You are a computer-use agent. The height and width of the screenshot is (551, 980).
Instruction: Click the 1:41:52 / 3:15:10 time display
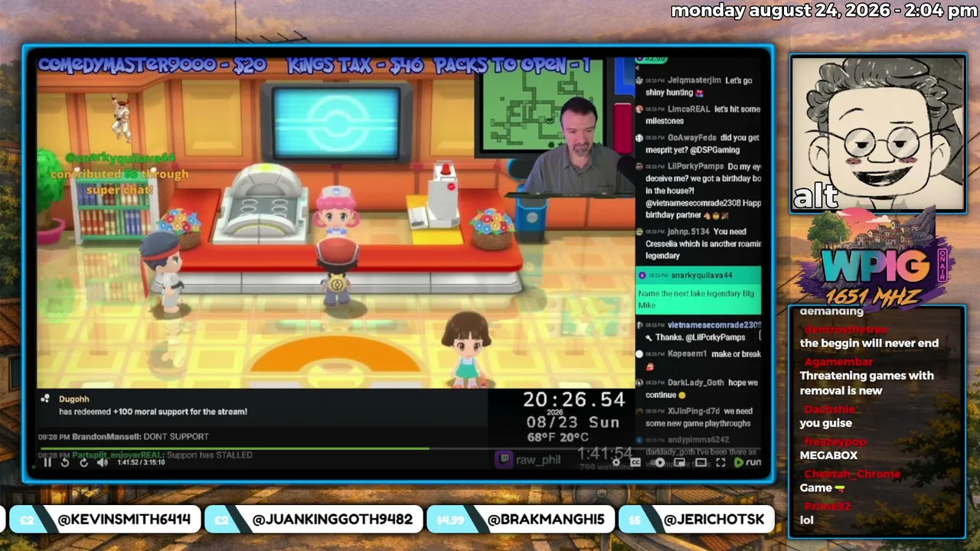tap(140, 462)
